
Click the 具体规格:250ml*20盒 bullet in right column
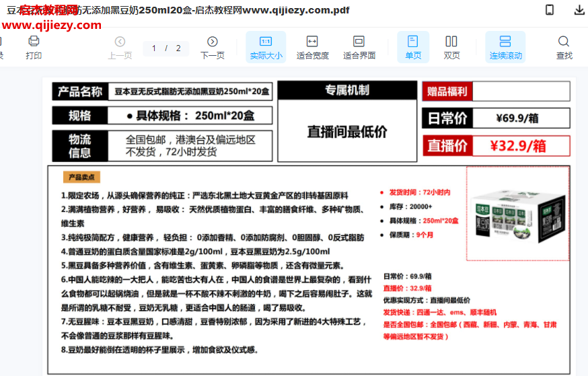click(424, 221)
